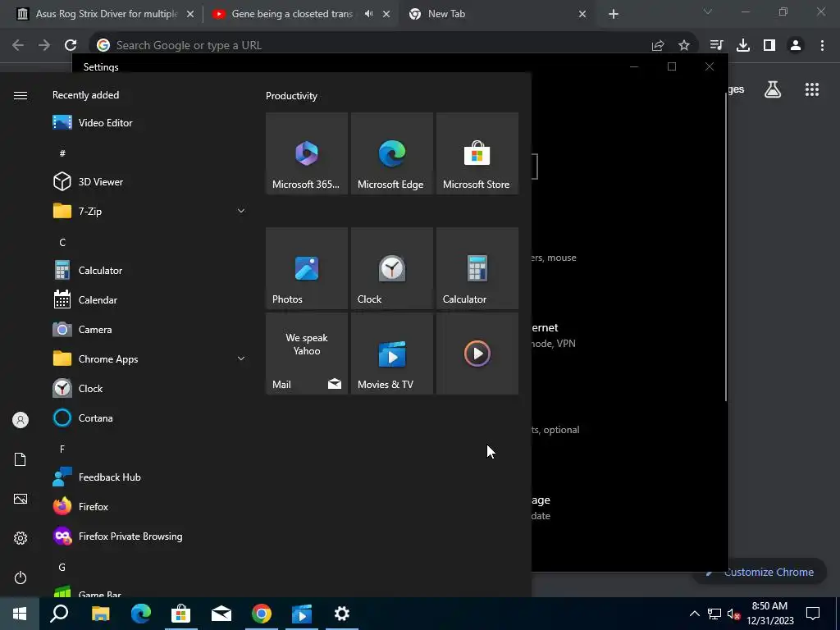Screen dimensions: 840x630
Task: Open the Photos tile
Action: tap(307, 268)
